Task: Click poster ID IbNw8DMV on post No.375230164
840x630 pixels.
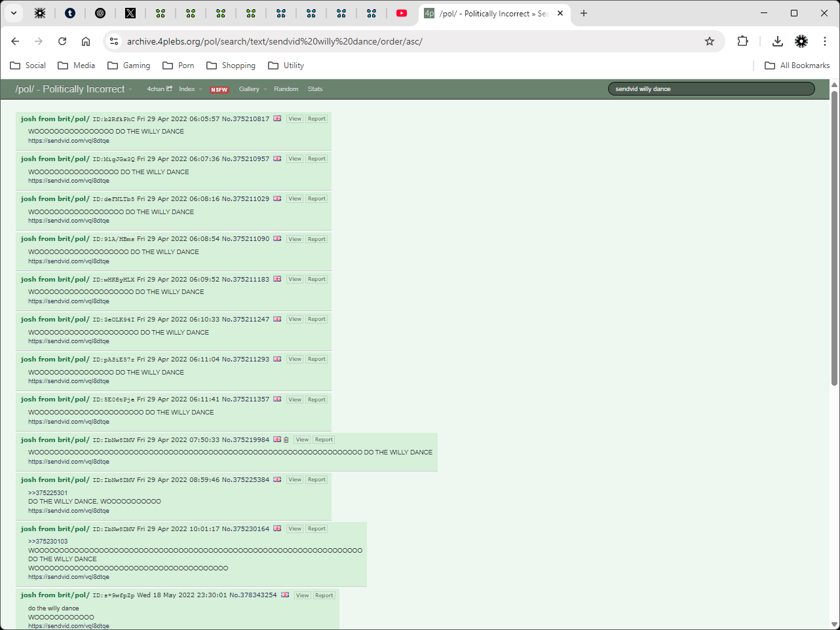Action: pos(113,529)
